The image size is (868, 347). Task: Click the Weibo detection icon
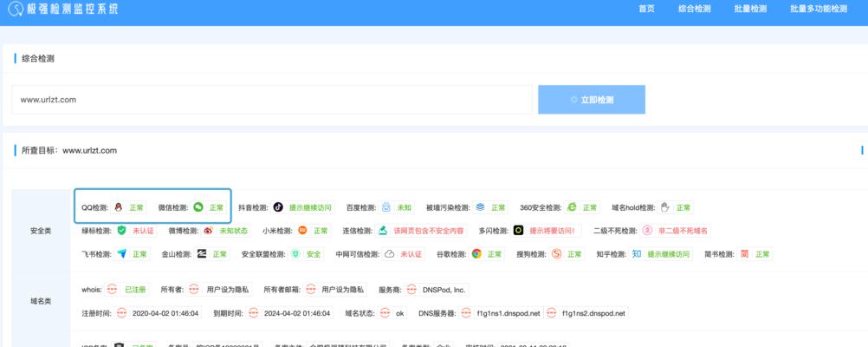(208, 231)
